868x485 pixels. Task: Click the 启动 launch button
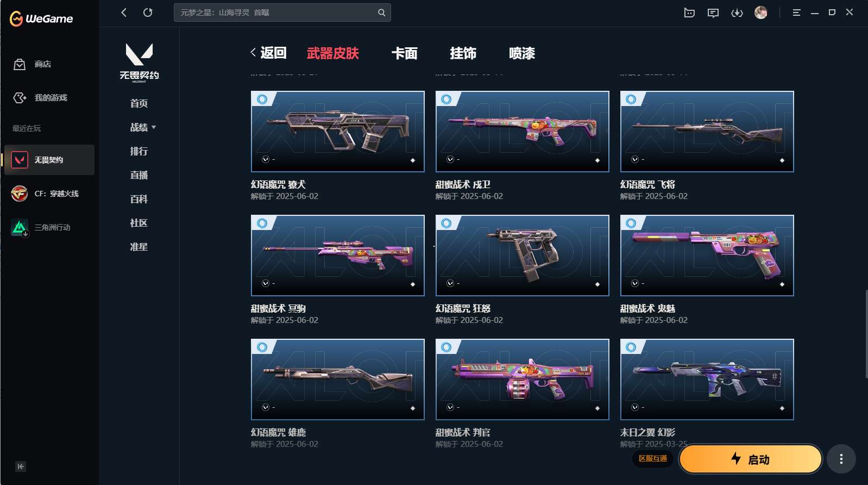click(x=751, y=459)
